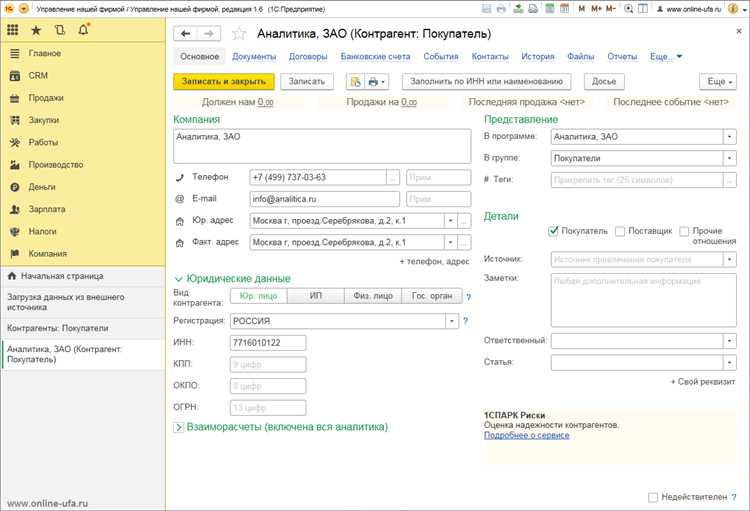The image size is (750, 511).
Task: Select Юр. лицо contractor type
Action: coord(258,296)
